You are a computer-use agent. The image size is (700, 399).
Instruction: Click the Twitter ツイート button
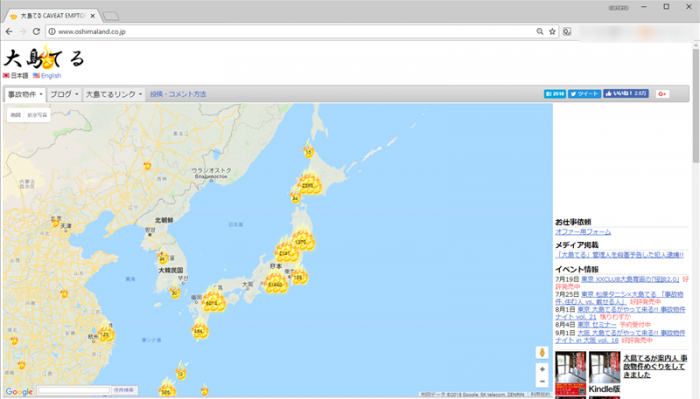584,94
